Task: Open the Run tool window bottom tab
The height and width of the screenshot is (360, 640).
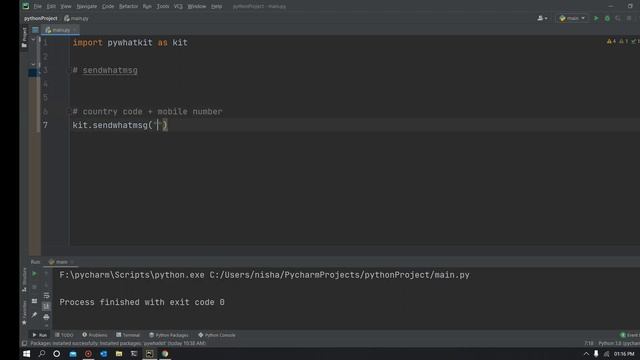Action: point(40,335)
